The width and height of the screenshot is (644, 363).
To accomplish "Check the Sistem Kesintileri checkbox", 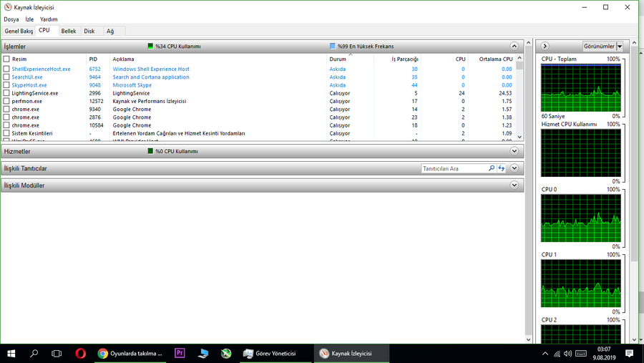I will coord(6,133).
